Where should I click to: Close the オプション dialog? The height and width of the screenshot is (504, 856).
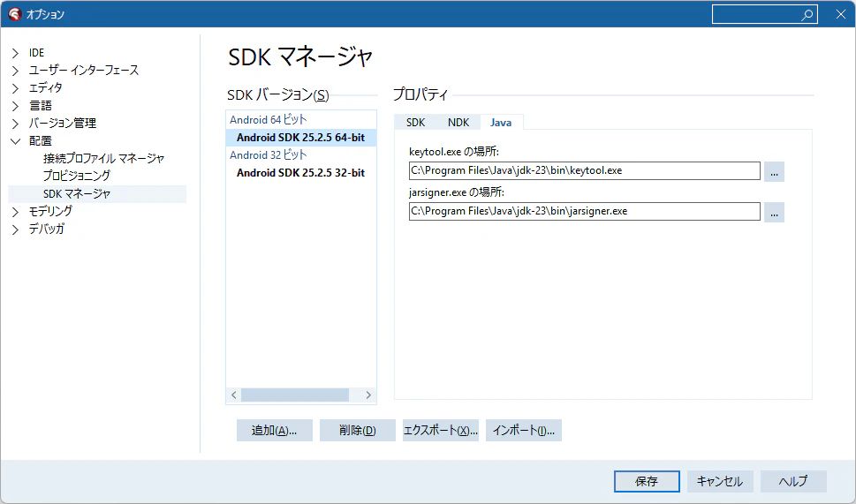[841, 15]
